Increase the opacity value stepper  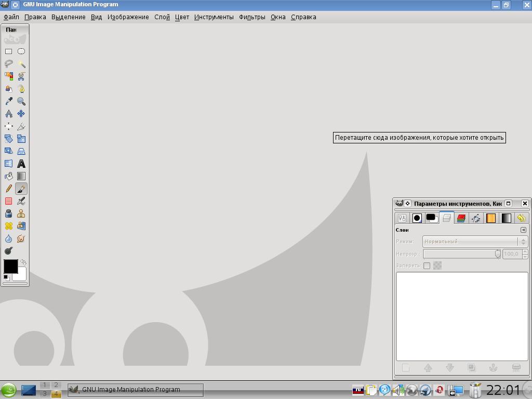(525, 251)
